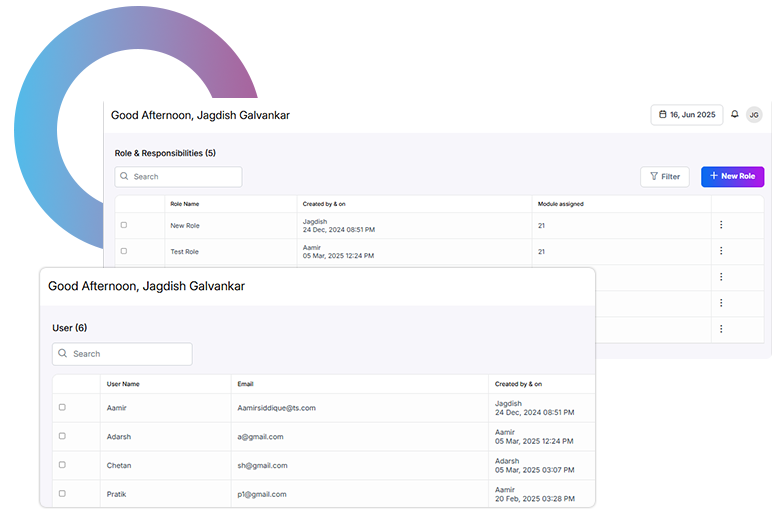Open the kebab menu for New Role row
This screenshot has width=778, height=526.
click(721, 225)
